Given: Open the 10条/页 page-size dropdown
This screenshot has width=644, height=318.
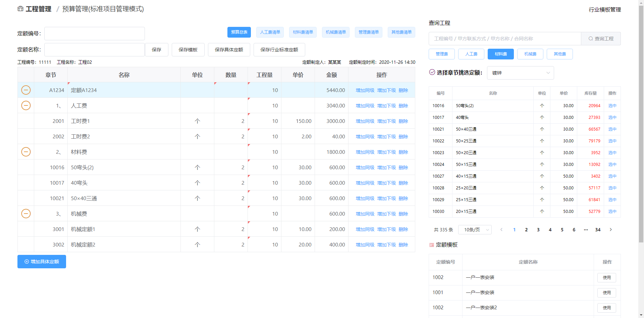Looking at the screenshot, I should tap(475, 230).
